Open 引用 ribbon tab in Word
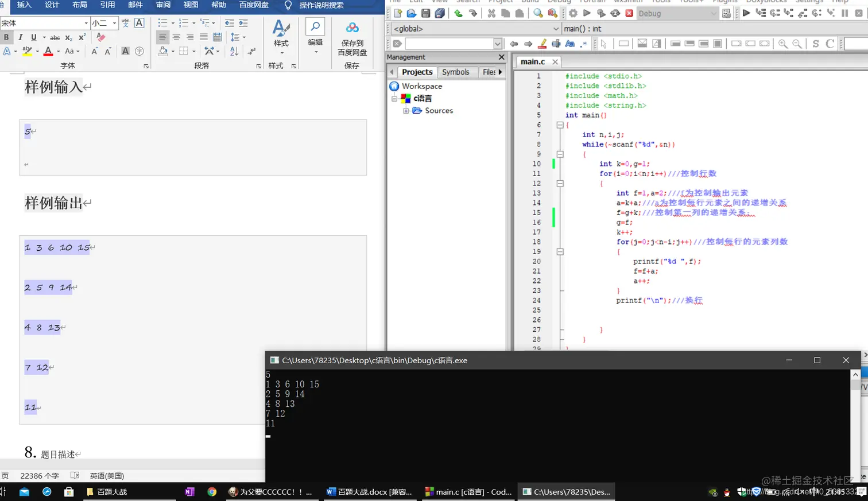868x501 pixels. [x=107, y=5]
